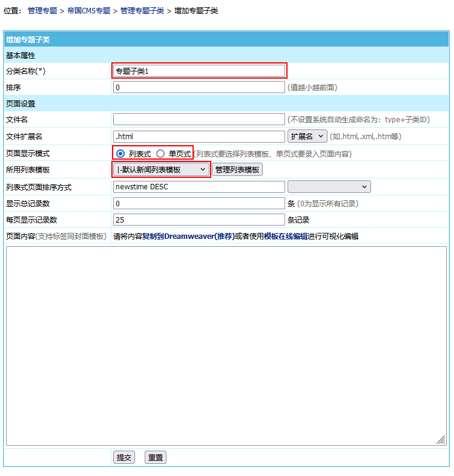Viewport: 454px width, 476px height.
Task: Go to 管理专题子类 breadcrumb link
Action: click(x=142, y=11)
